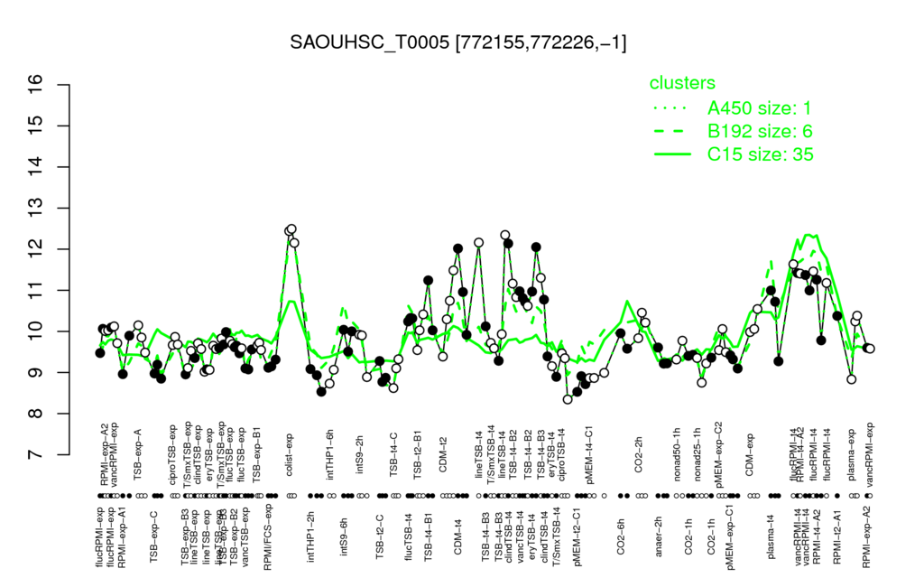
Task: Click x-axis label 'CDM-exp'
Action: (x=750, y=455)
